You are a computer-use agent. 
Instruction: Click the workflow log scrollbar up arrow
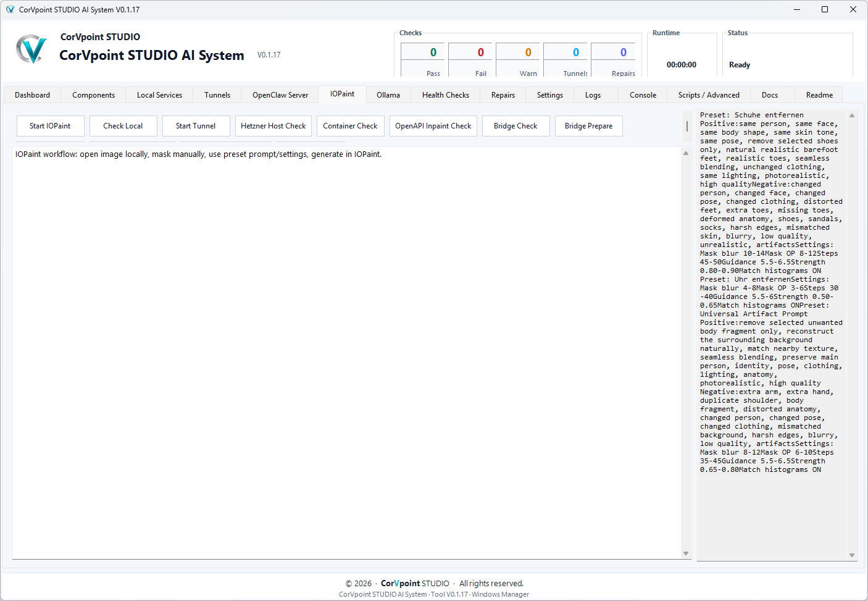686,153
